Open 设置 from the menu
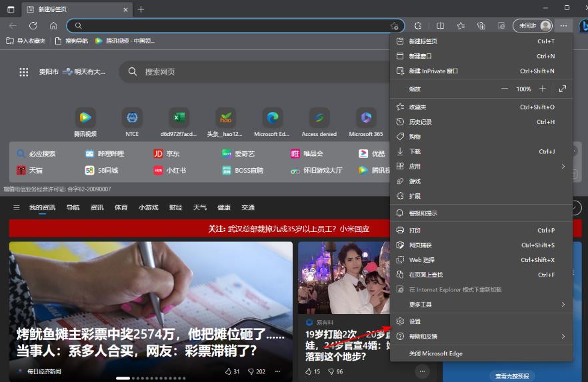The width and height of the screenshot is (588, 382). click(x=481, y=321)
